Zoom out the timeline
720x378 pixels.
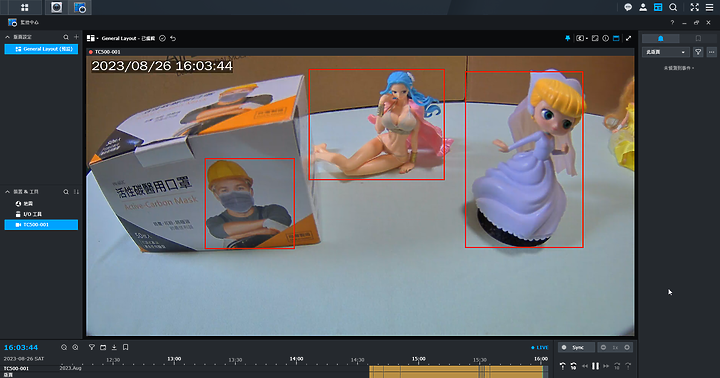pyautogui.click(x=64, y=348)
